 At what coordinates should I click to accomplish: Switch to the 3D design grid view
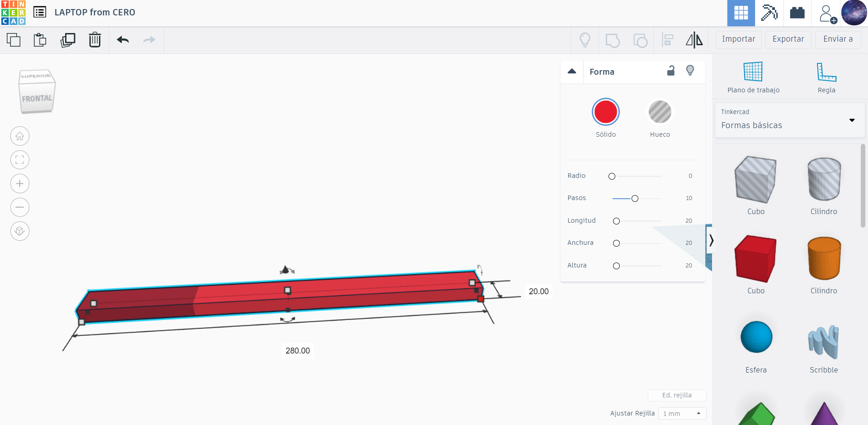coord(741,13)
